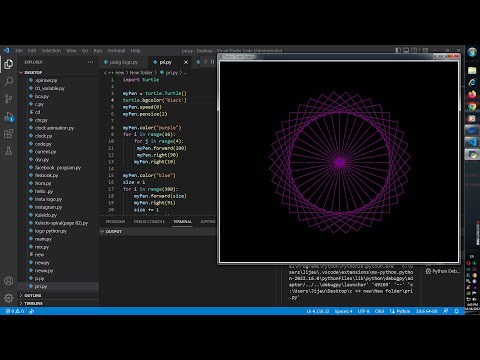Open Windows Start orb
Viewport: 480px width, 360px height.
[x=472, y=52]
